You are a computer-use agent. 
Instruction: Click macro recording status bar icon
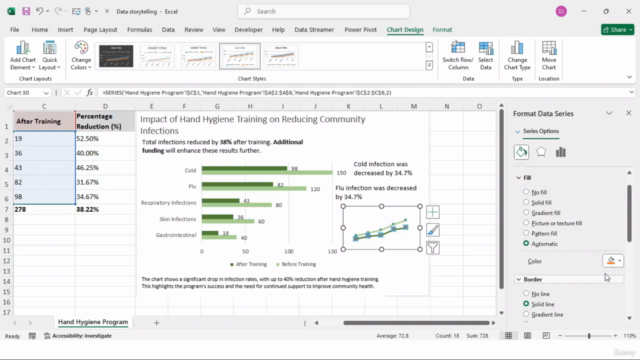(x=32, y=336)
